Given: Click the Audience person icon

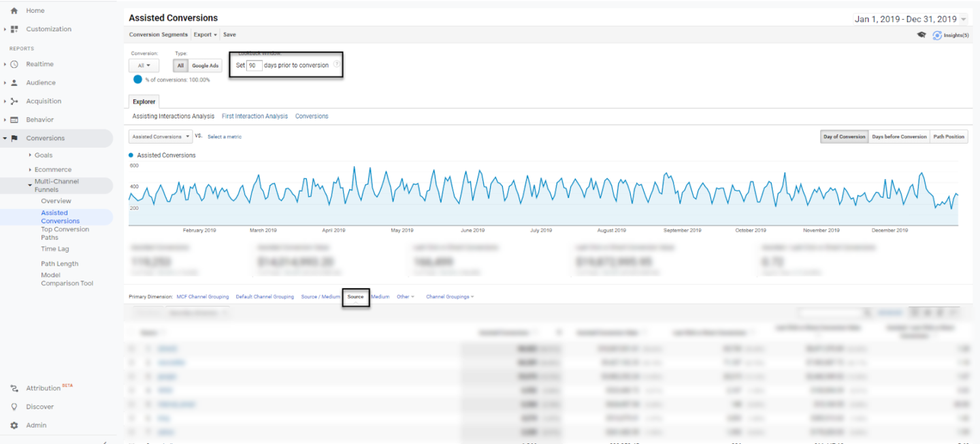Looking at the screenshot, I should tap(14, 82).
